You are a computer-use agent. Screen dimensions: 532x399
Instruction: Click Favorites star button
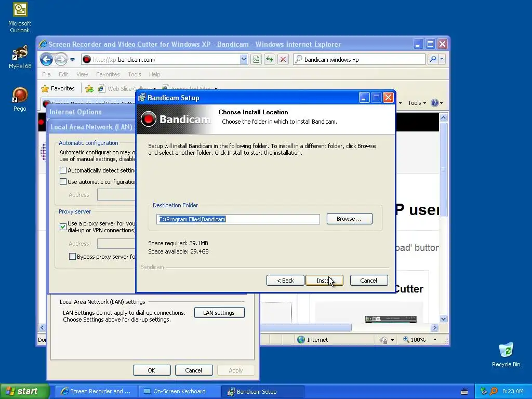[x=58, y=88]
